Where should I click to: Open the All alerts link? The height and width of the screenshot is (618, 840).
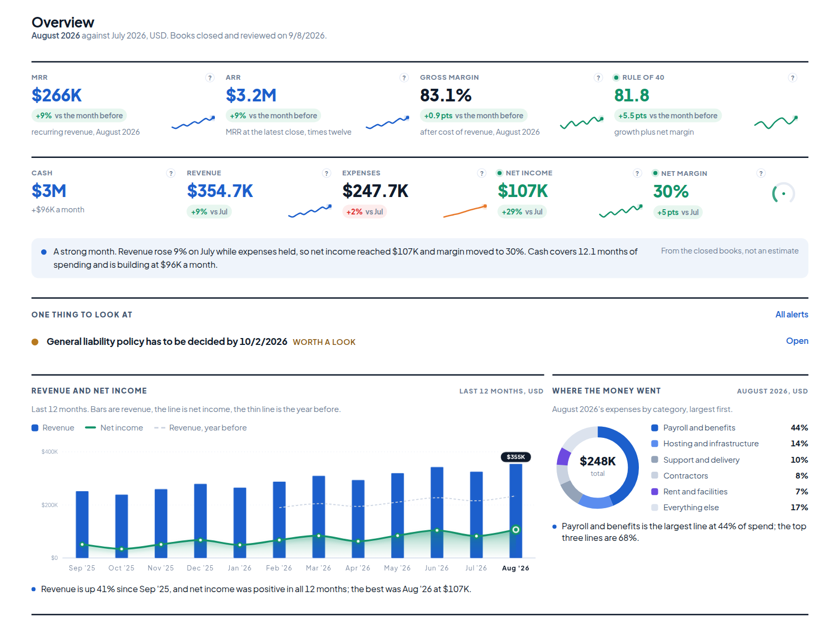tap(791, 314)
